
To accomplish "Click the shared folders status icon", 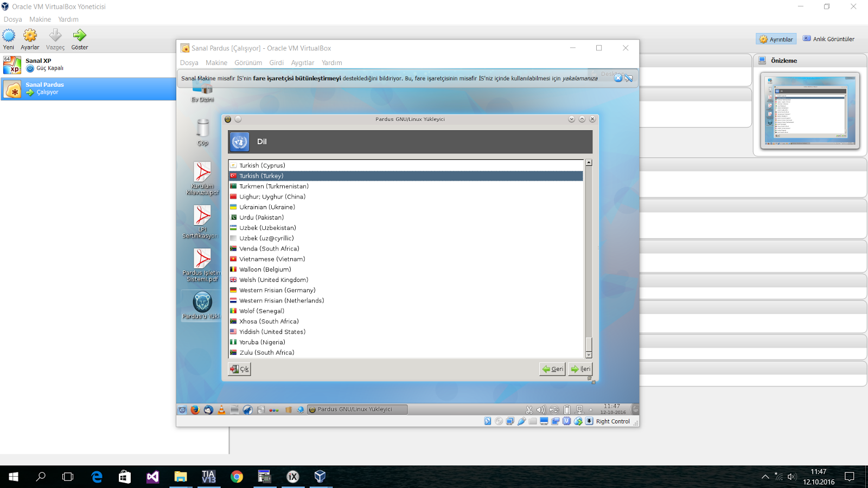I will click(x=533, y=421).
